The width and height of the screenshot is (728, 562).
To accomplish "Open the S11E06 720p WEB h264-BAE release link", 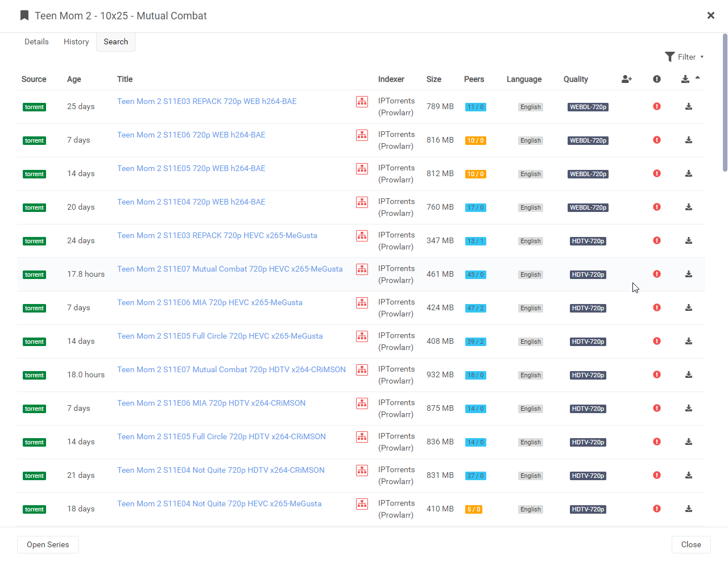I will coord(191,135).
